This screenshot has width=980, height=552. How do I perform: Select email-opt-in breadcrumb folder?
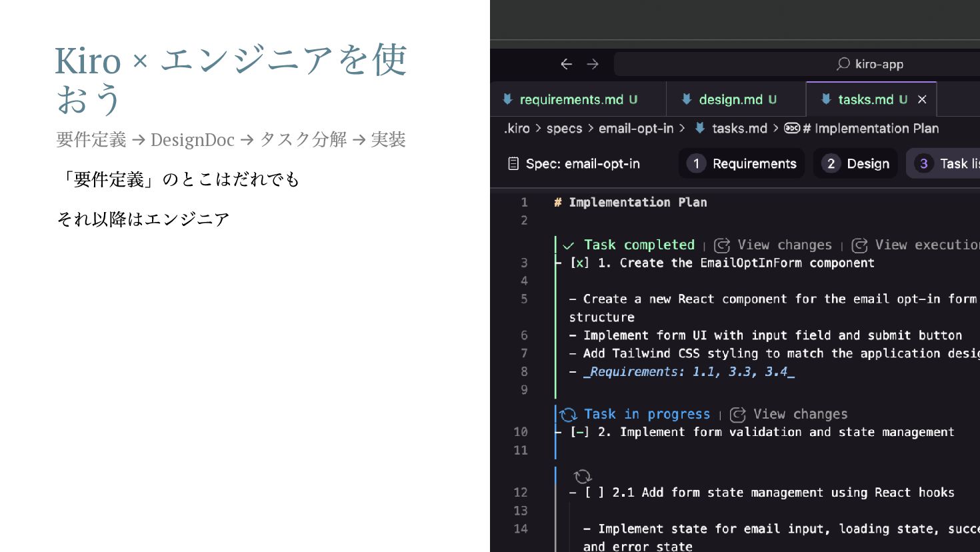tap(636, 129)
